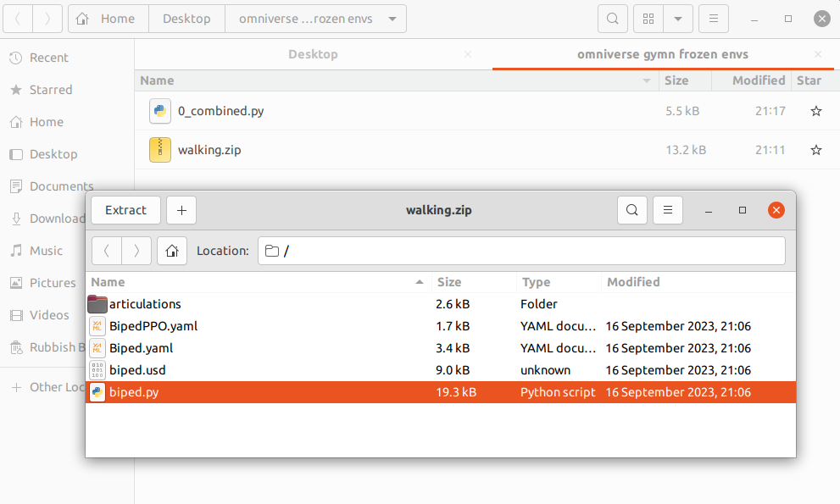This screenshot has height=504, width=840.
Task: Click the add files plus icon in Archive Manager
Action: coord(181,210)
